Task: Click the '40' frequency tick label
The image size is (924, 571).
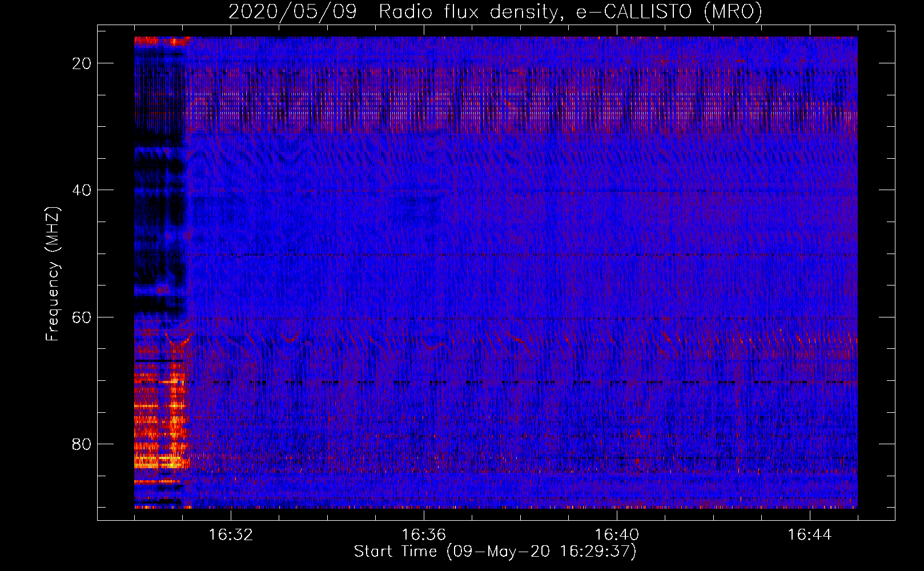Action: [82, 190]
